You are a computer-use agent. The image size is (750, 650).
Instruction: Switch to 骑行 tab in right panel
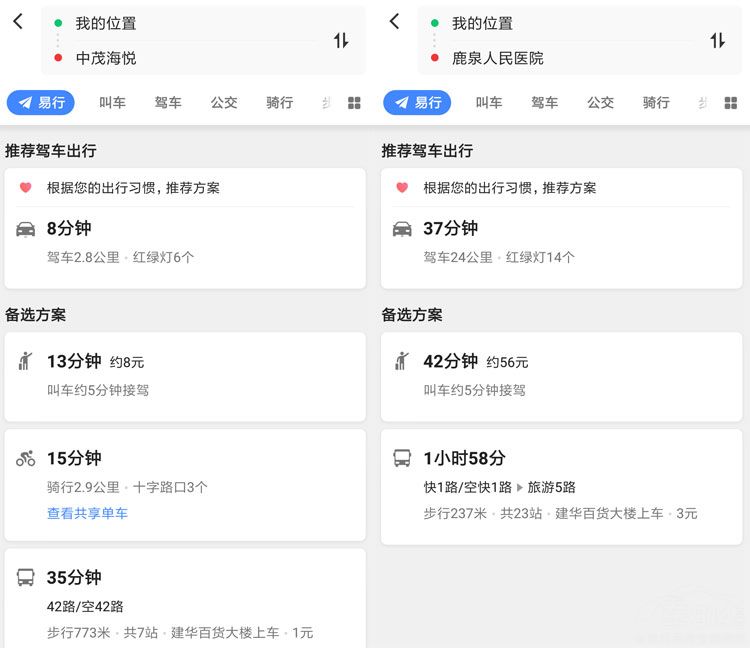coord(656,103)
